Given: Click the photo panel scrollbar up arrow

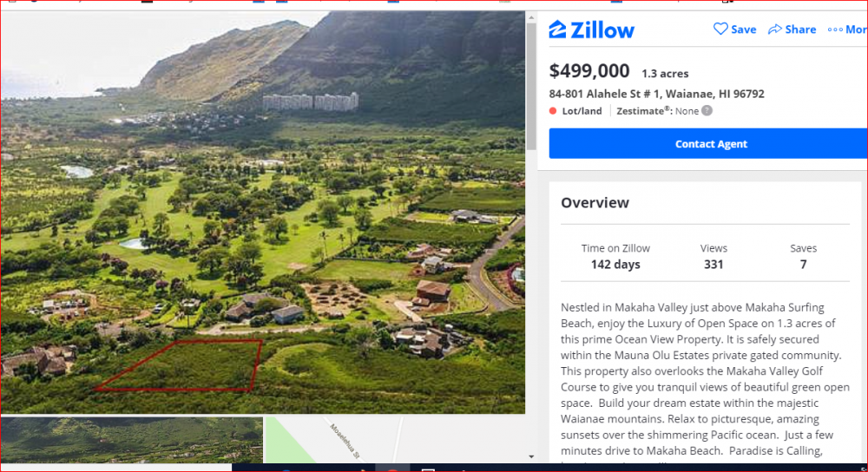Looking at the screenshot, I should pyautogui.click(x=531, y=18).
